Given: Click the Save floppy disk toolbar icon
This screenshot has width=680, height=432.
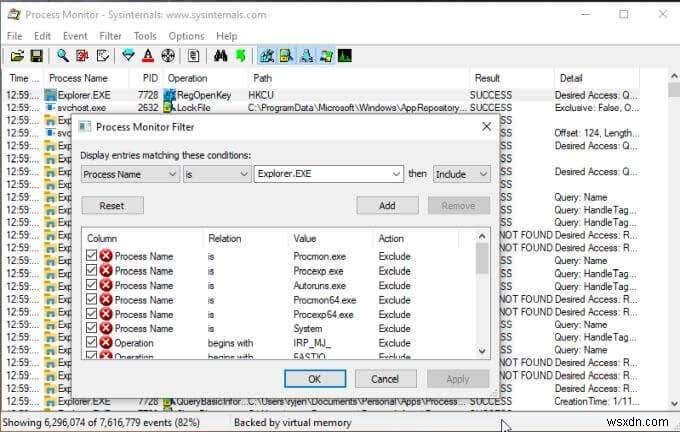Looking at the screenshot, I should click(x=37, y=56).
